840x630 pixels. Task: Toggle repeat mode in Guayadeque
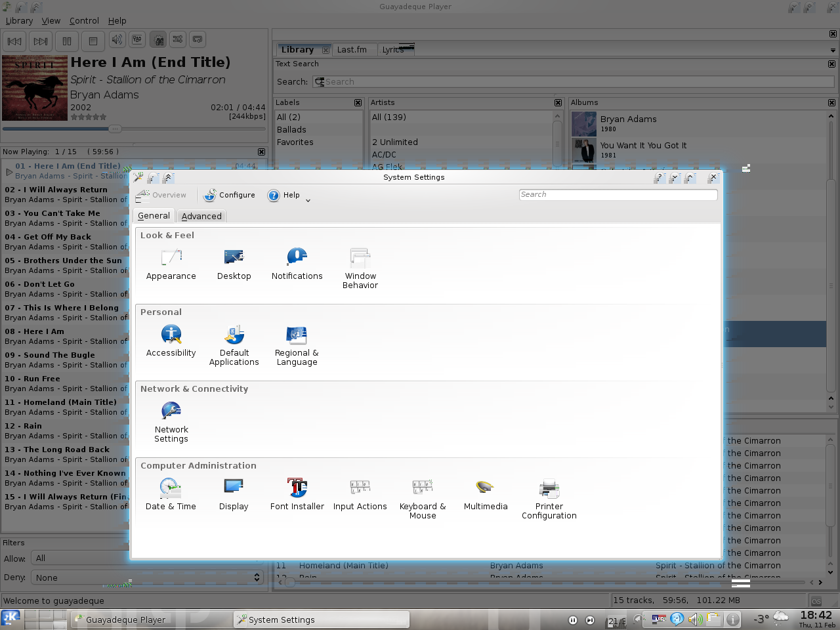[x=198, y=40]
